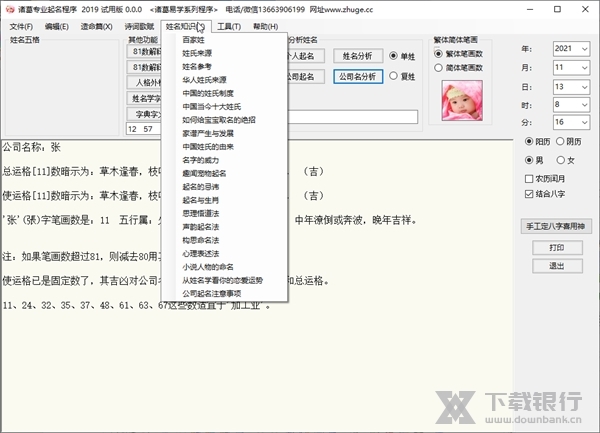Click the 公司名分析 button
This screenshot has width=600, height=433.
pos(358,77)
